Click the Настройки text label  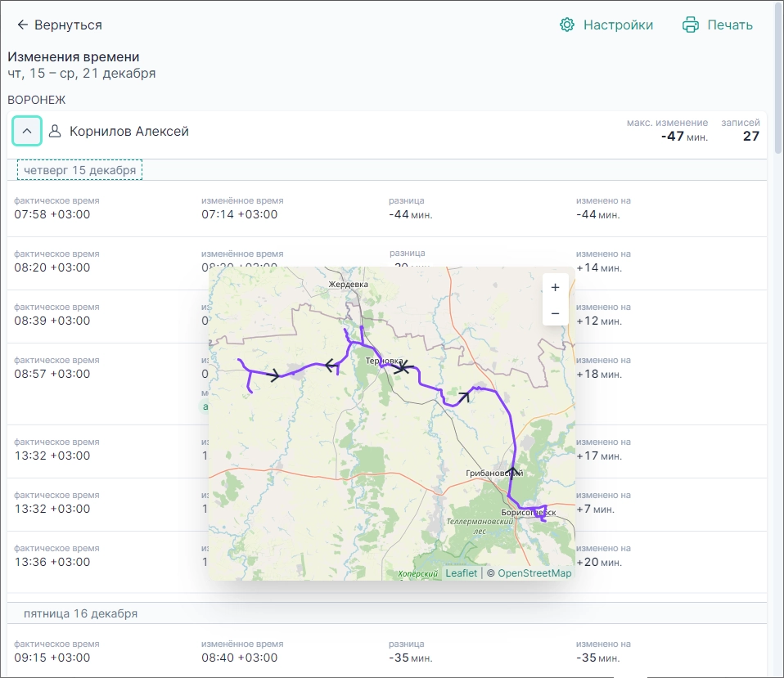coord(618,25)
